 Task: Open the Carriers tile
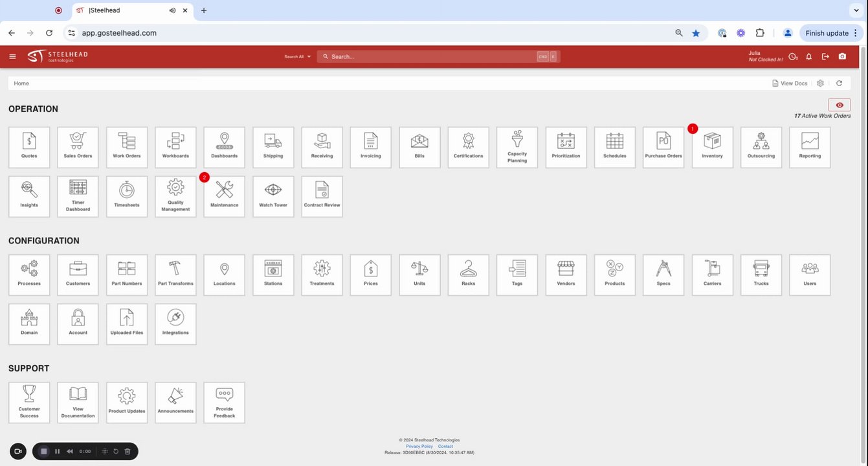pos(713,275)
